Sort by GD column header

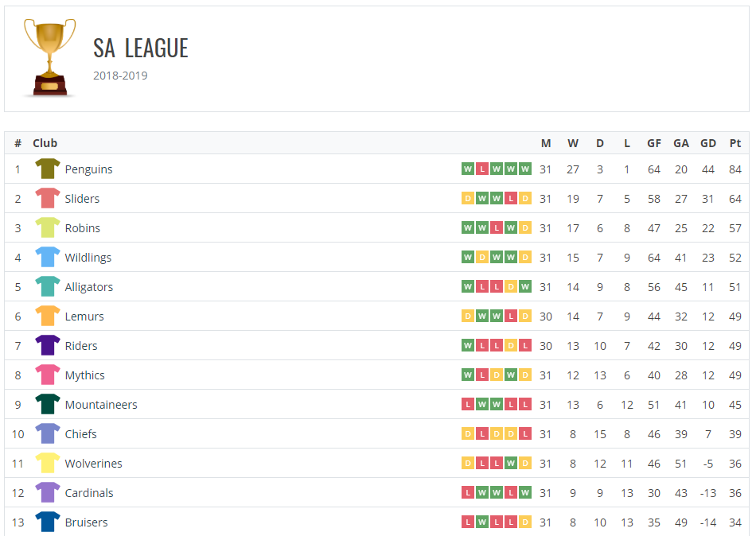tap(707, 143)
